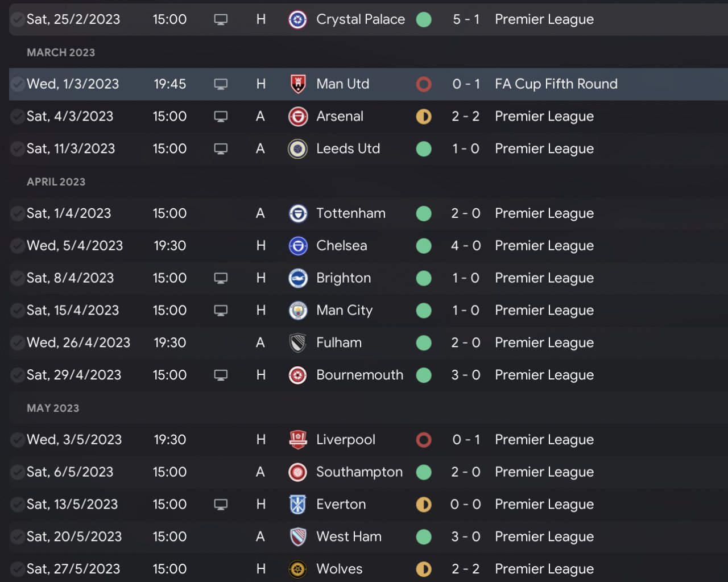Collapse the MAY 2023 month header
This screenshot has height=582, width=728.
coord(53,408)
